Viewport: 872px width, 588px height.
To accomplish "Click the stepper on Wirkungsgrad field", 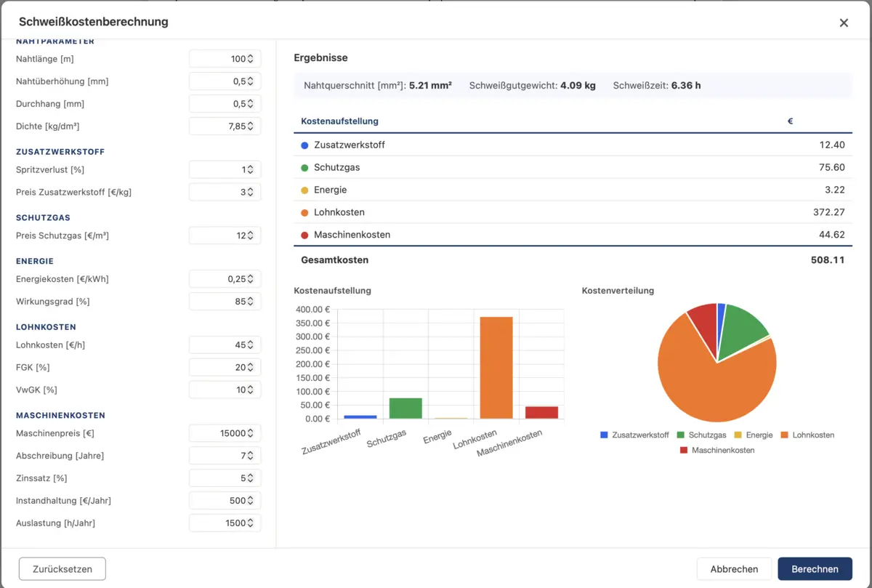I will pos(250,301).
